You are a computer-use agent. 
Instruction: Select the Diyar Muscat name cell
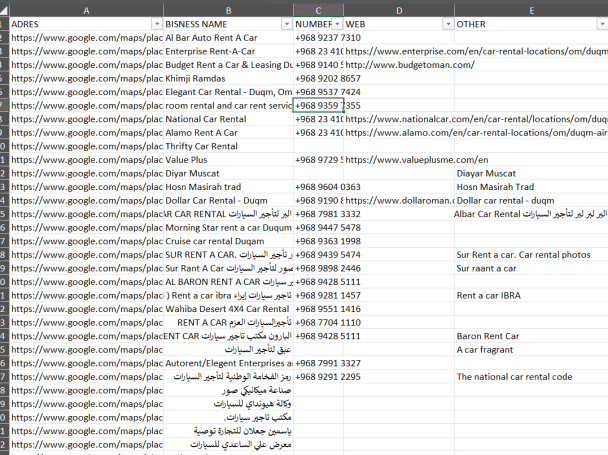tap(228, 173)
